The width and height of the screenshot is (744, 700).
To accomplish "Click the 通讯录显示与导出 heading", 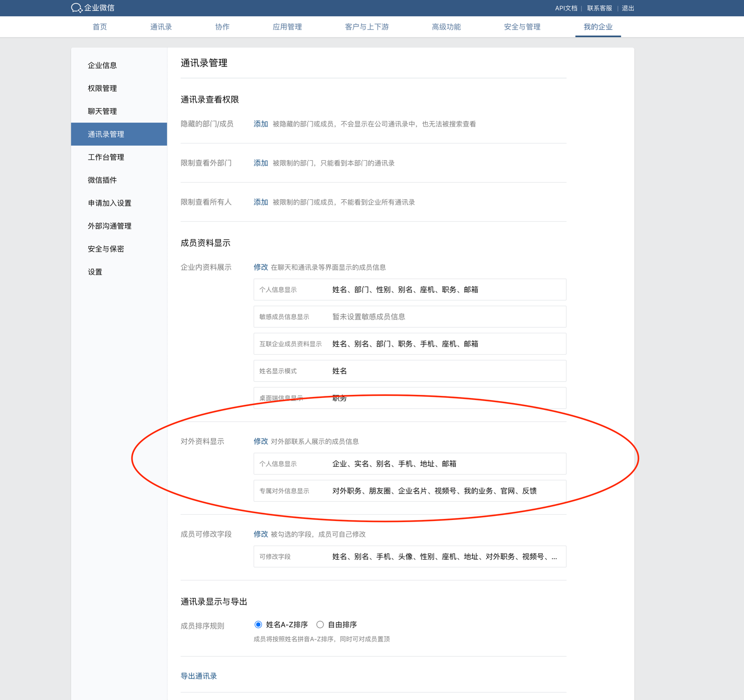I will pos(214,602).
